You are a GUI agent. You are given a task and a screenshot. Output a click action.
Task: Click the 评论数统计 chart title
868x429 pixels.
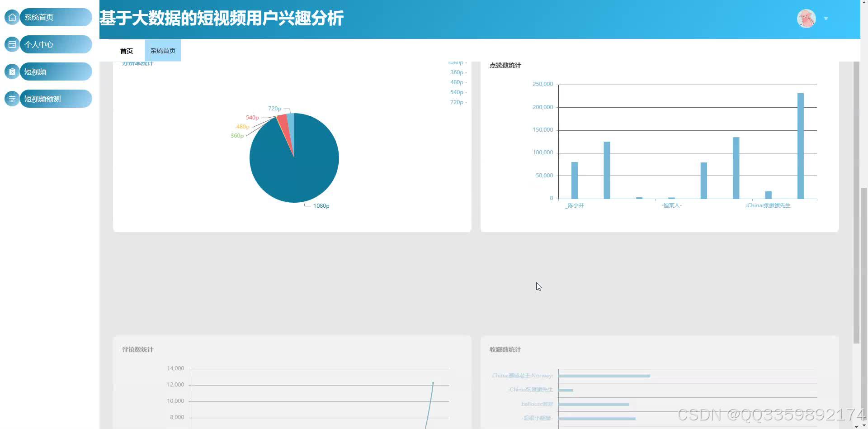click(x=137, y=349)
